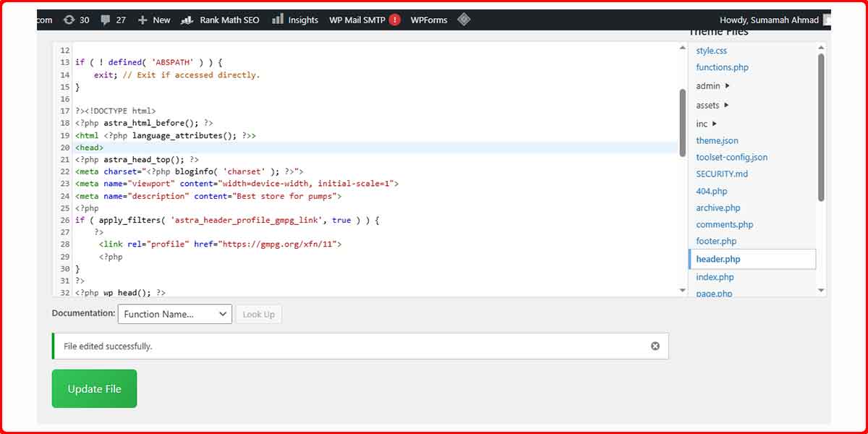Click line 26 with the apply_filters condition
868x434 pixels.
pyautogui.click(x=227, y=220)
